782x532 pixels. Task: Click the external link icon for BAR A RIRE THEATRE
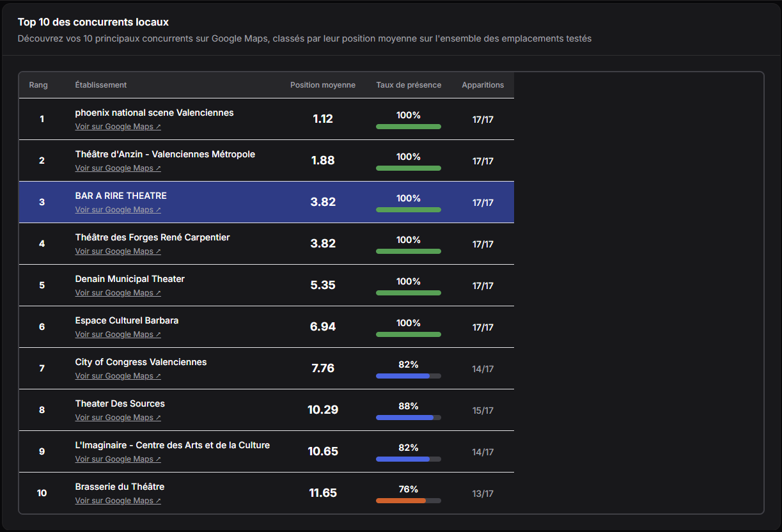click(x=158, y=209)
